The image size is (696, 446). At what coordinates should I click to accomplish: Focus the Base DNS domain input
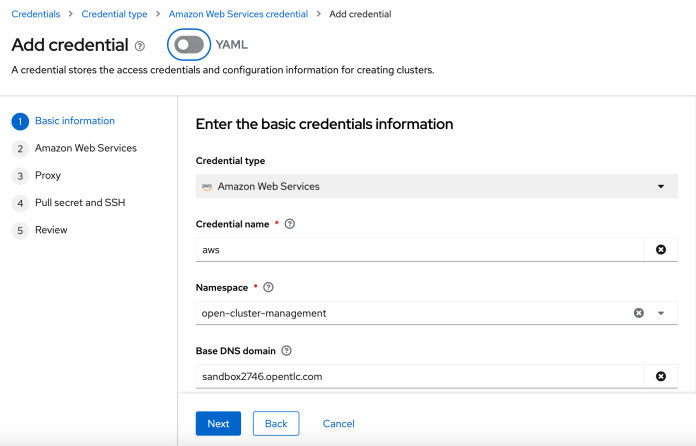tap(420, 376)
